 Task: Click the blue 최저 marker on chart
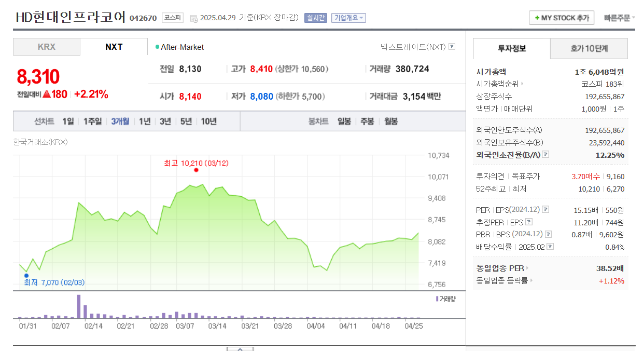pos(26,276)
